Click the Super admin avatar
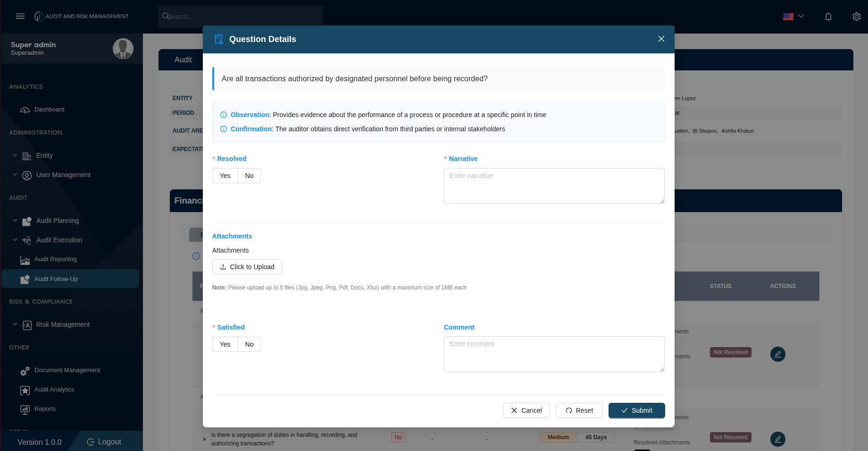The height and width of the screenshot is (451, 868). point(123,49)
